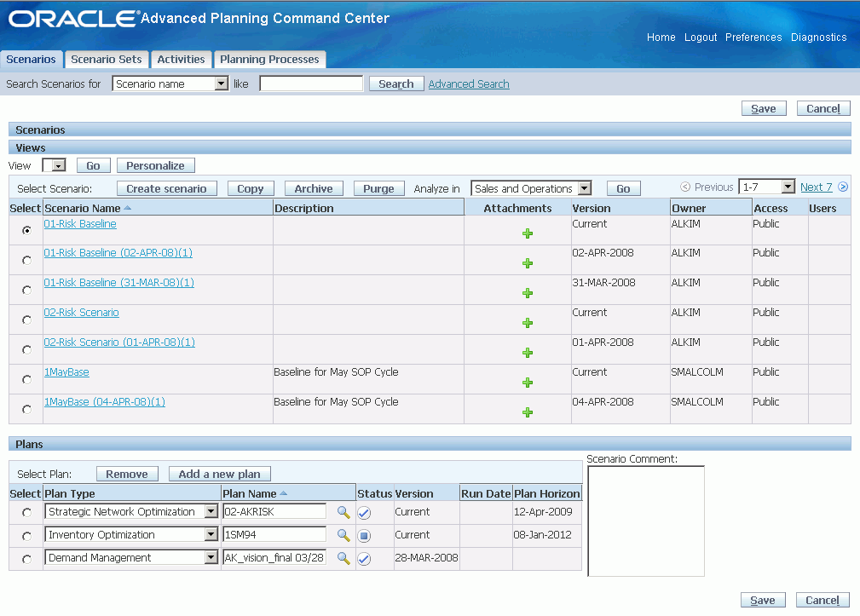860x616 pixels.
Task: Go to Home in header
Action: (661, 37)
